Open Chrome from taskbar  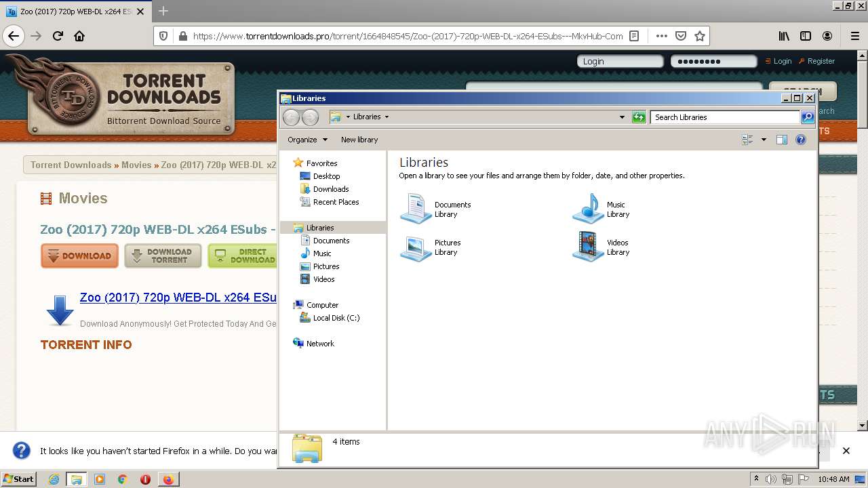[122, 479]
